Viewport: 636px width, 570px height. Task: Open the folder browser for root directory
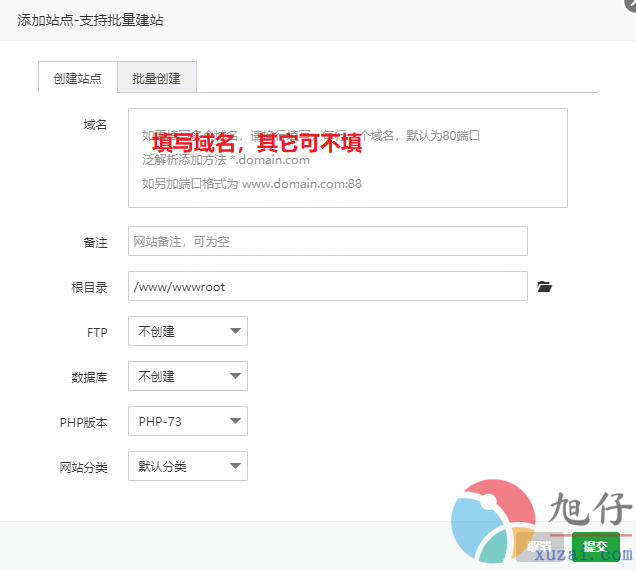pos(544,287)
